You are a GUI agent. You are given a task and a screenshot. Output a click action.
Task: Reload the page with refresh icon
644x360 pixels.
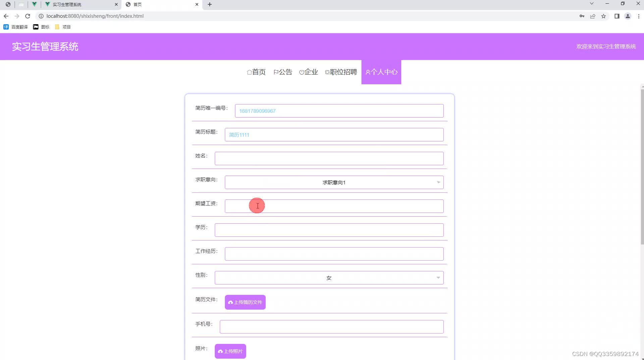click(x=28, y=16)
